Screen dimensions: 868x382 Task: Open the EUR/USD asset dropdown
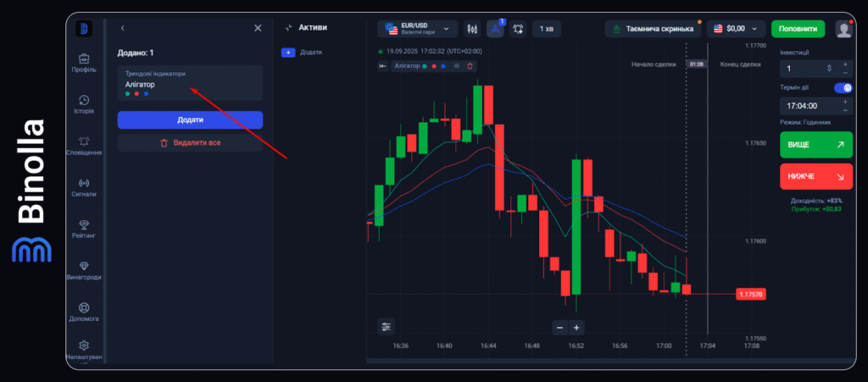[417, 29]
